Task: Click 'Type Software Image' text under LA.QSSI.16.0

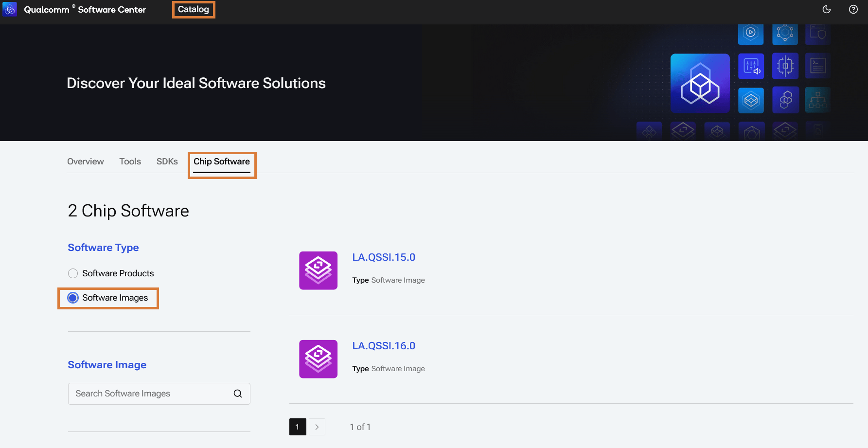Action: 389,369
